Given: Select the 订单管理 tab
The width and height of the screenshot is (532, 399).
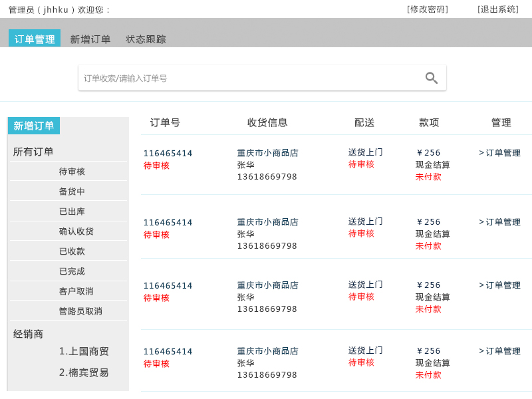Looking at the screenshot, I should pyautogui.click(x=34, y=38).
